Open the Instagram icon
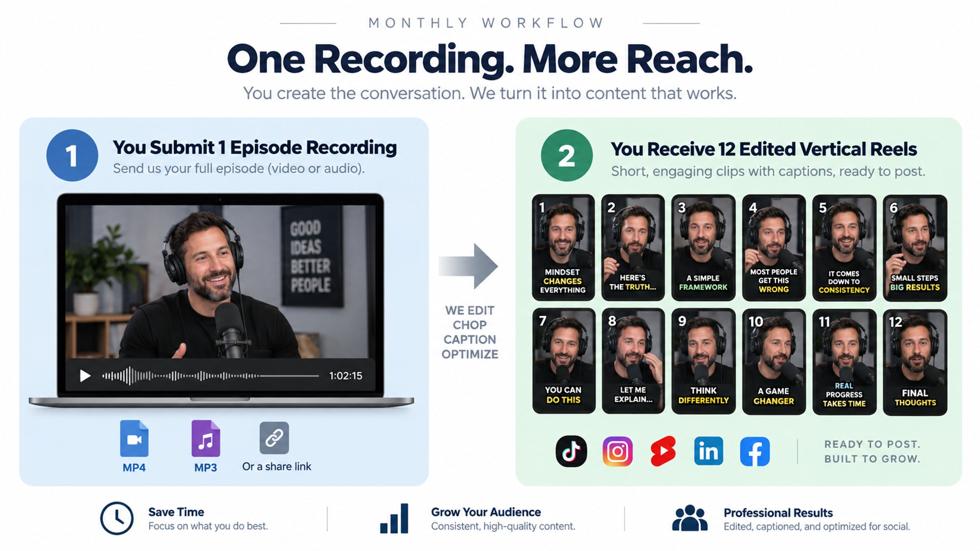The image size is (980, 551). (617, 451)
